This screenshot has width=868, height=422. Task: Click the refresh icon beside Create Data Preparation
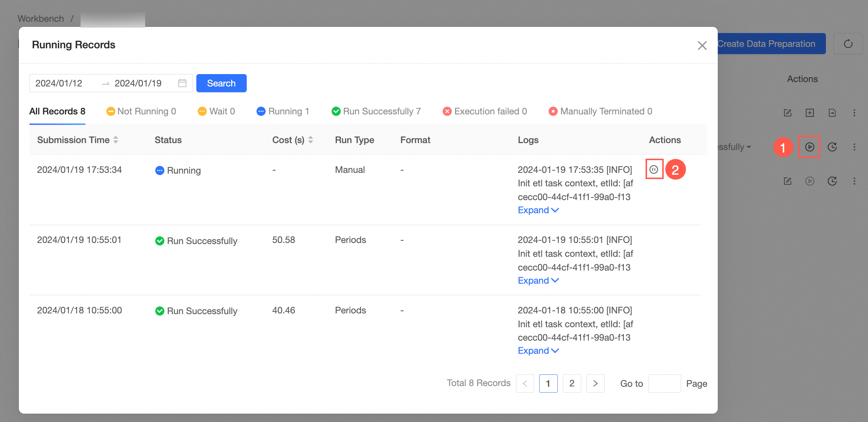tap(848, 44)
